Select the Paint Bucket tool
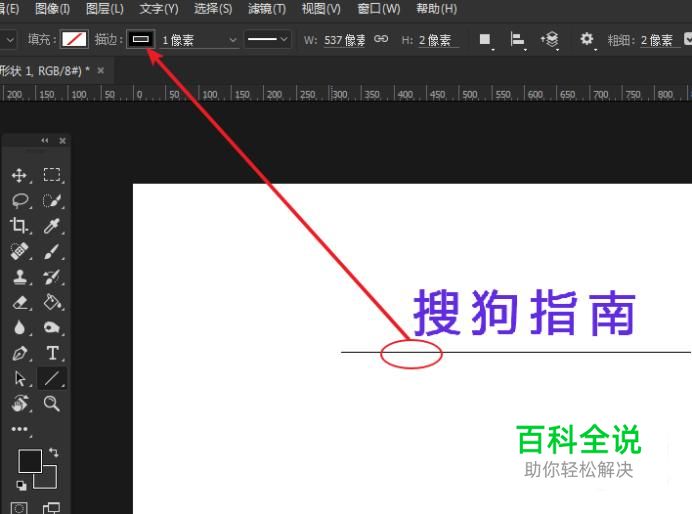The image size is (692, 514). tap(52, 303)
